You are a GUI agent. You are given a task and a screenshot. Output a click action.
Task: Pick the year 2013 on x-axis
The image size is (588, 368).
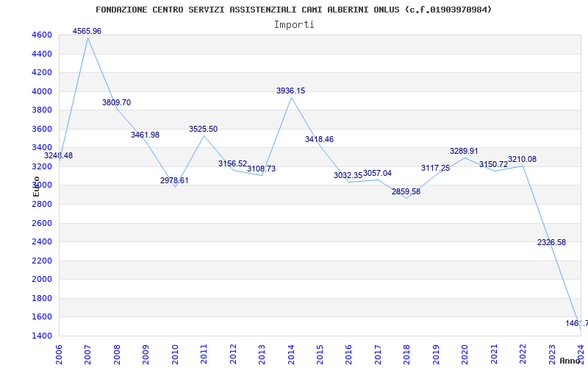click(262, 355)
